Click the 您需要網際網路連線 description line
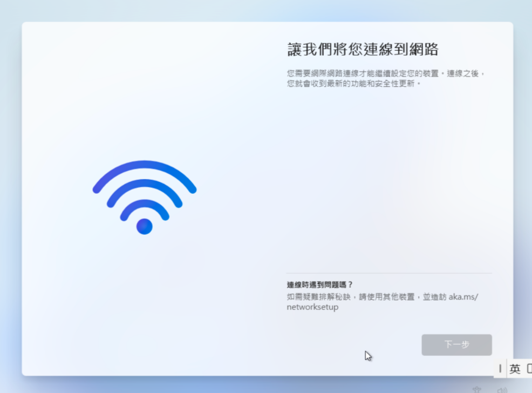Viewport: 532px width, 393px height. tap(386, 73)
